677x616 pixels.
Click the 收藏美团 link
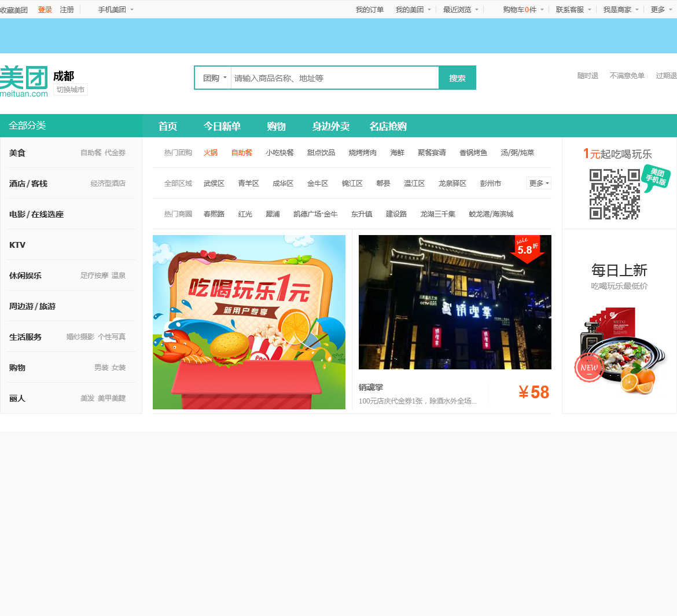click(x=14, y=10)
